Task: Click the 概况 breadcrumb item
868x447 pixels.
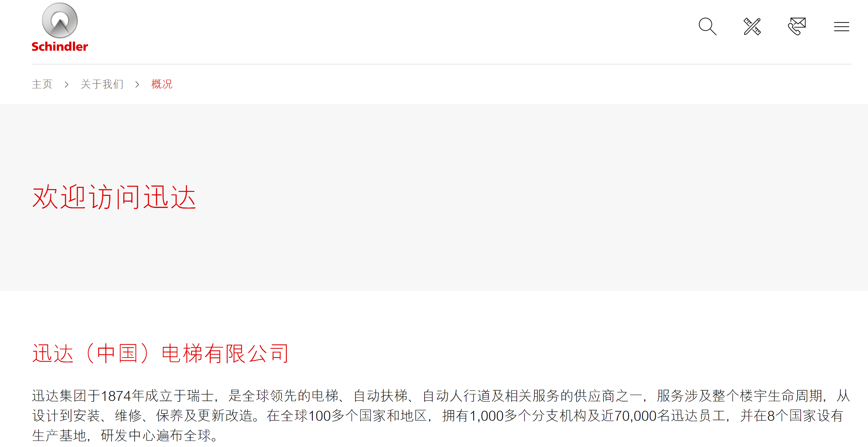Action: [x=163, y=84]
